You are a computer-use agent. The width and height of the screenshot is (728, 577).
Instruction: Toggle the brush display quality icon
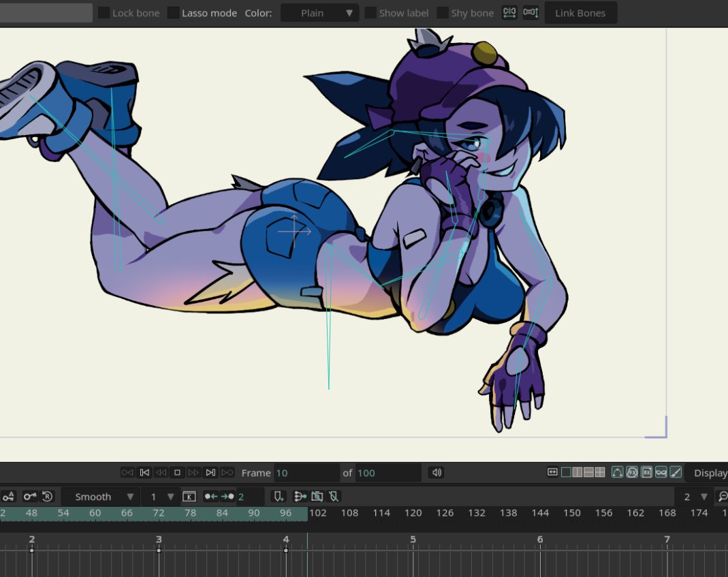pyautogui.click(x=676, y=473)
